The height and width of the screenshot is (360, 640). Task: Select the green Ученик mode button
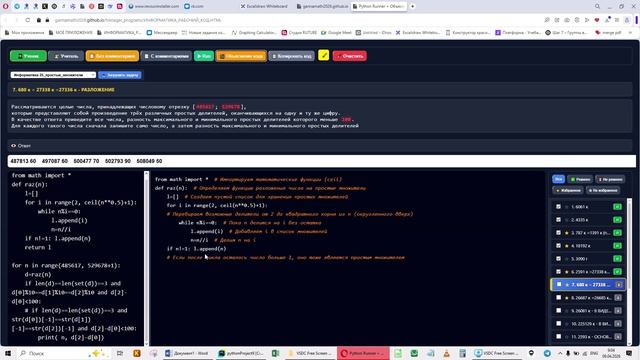click(28, 56)
